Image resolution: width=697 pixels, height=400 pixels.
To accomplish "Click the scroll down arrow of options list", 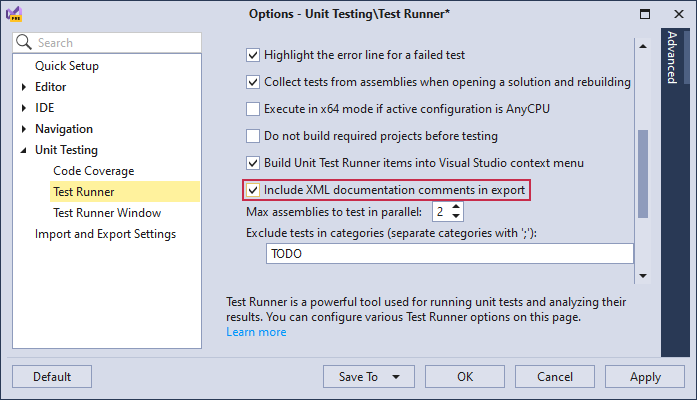I will (x=643, y=276).
